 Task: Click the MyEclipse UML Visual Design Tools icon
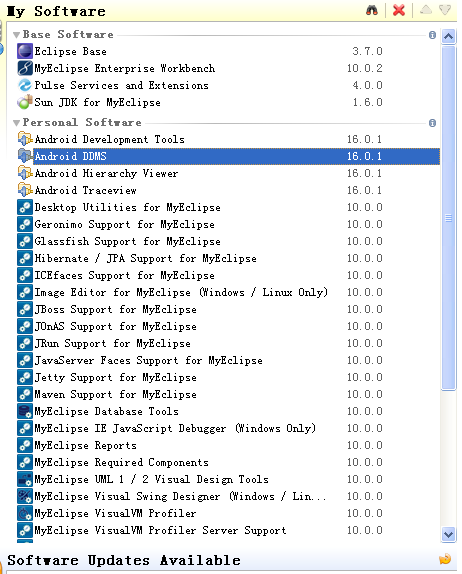pos(25,479)
